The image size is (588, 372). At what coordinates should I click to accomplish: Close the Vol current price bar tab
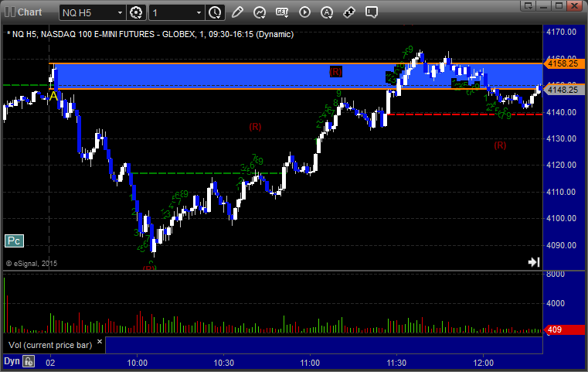(x=100, y=342)
